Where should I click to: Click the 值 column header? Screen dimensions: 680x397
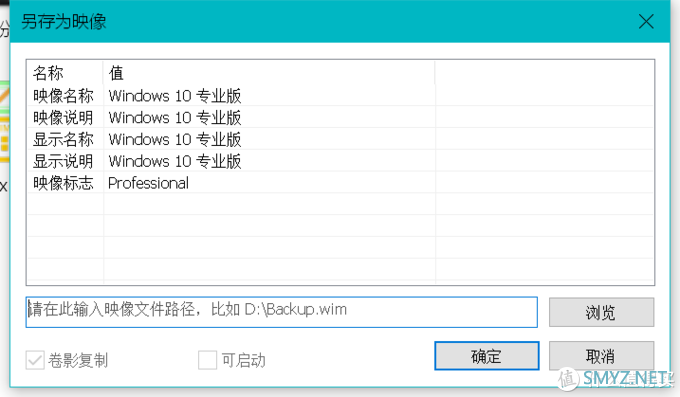[x=116, y=73]
